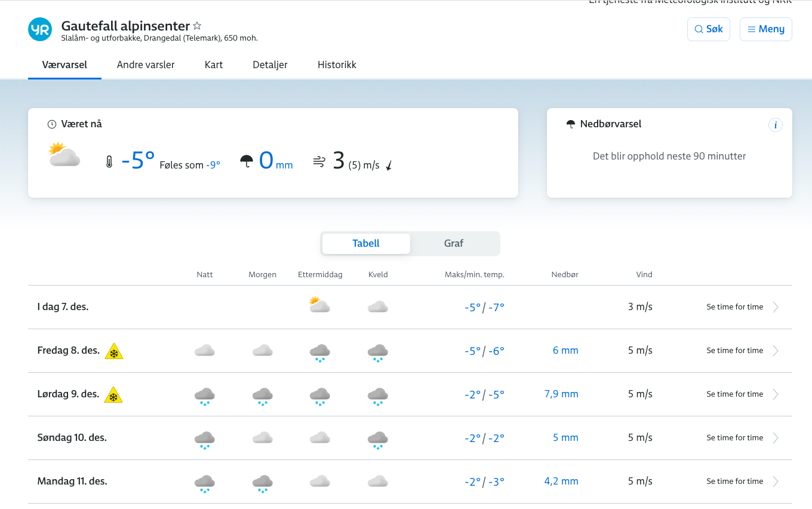The image size is (812, 509).
Task: Click the Gautefall alpinsenter heading
Action: point(125,26)
